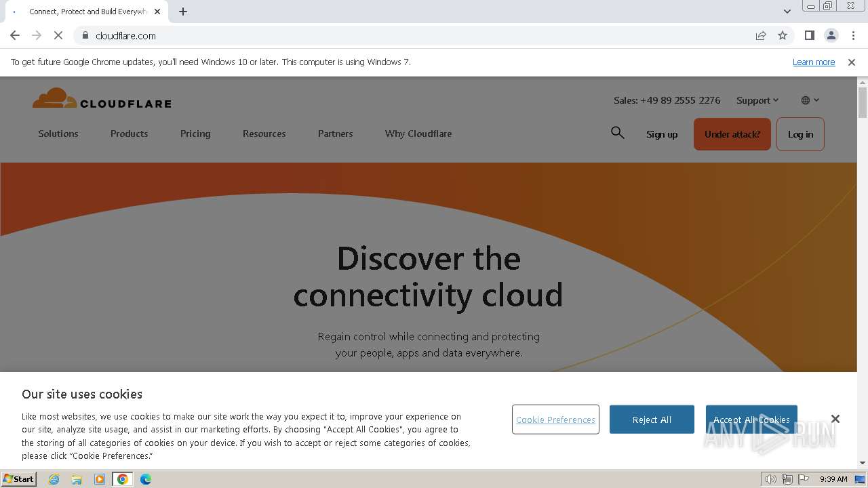Open the Why Cloudflare menu

[x=418, y=134]
